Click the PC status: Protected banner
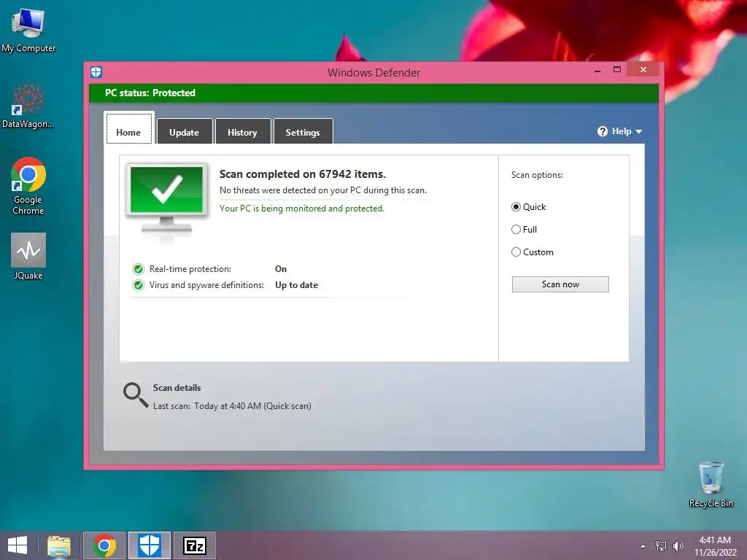Screen dimensions: 747x560 tap(373, 93)
